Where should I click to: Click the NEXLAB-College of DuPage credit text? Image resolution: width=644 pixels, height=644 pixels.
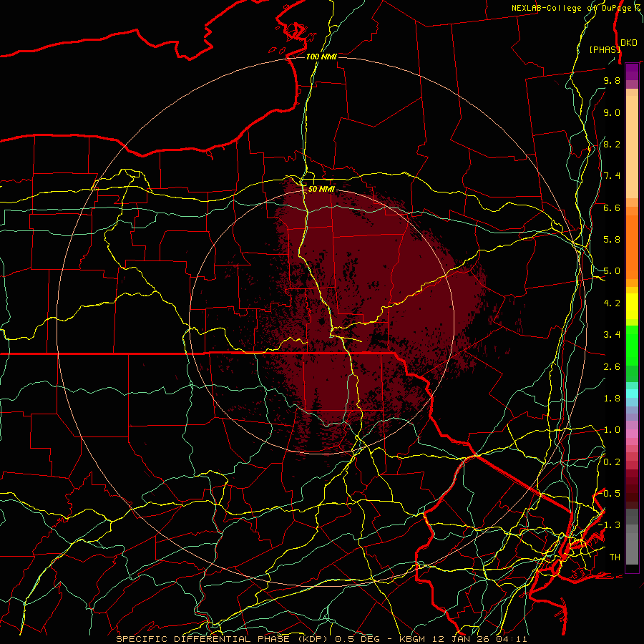[x=576, y=8]
